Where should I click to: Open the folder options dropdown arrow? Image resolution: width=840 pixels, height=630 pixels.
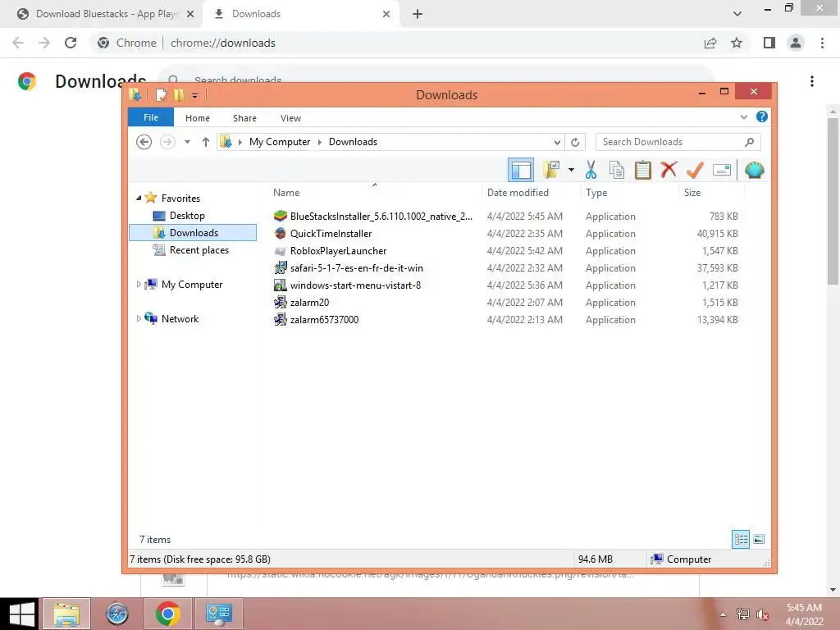pyautogui.click(x=571, y=171)
